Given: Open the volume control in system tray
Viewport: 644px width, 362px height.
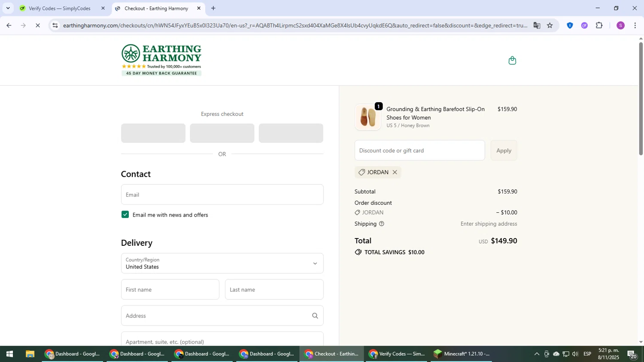Looking at the screenshot, I should coord(575,354).
